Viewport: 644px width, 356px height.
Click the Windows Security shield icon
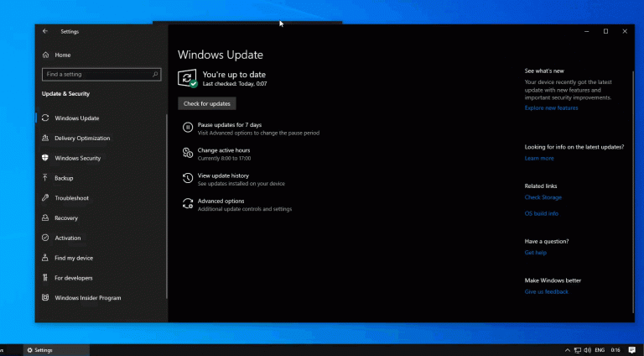click(x=45, y=158)
